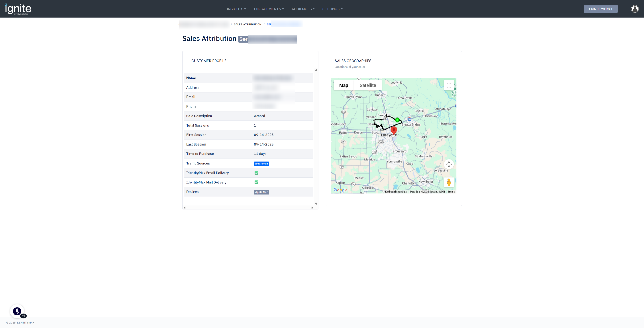The image size is (644, 328).
Task: Open the Audiences dropdown menu
Action: pos(303,9)
